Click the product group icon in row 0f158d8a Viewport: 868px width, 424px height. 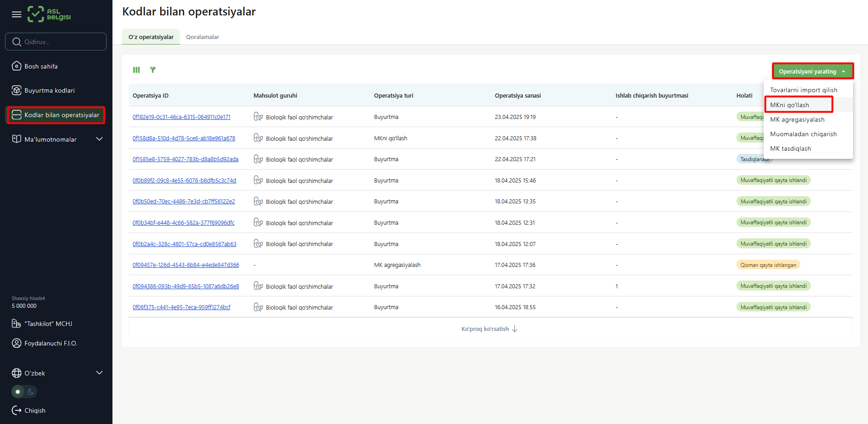tap(258, 138)
